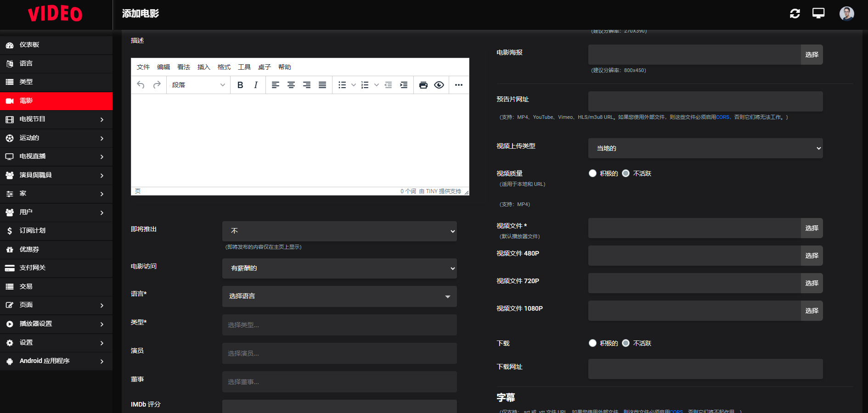Viewport: 868px width, 413px height.
Task: Open the 视频上传类型 dropdown
Action: pyautogui.click(x=705, y=148)
